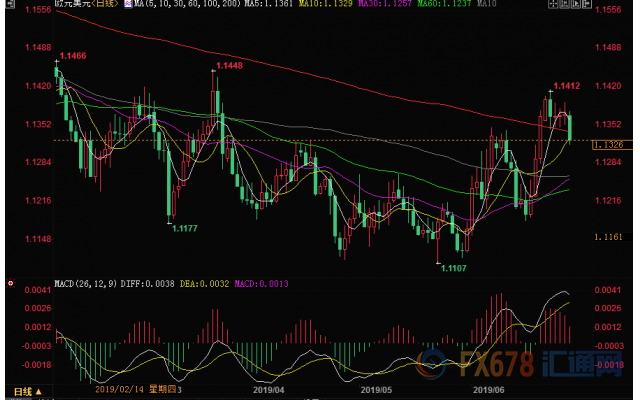Image resolution: width=640 pixels, height=400 pixels.
Task: Click the MACD(26,12,9) parameters label
Action: tap(86, 284)
